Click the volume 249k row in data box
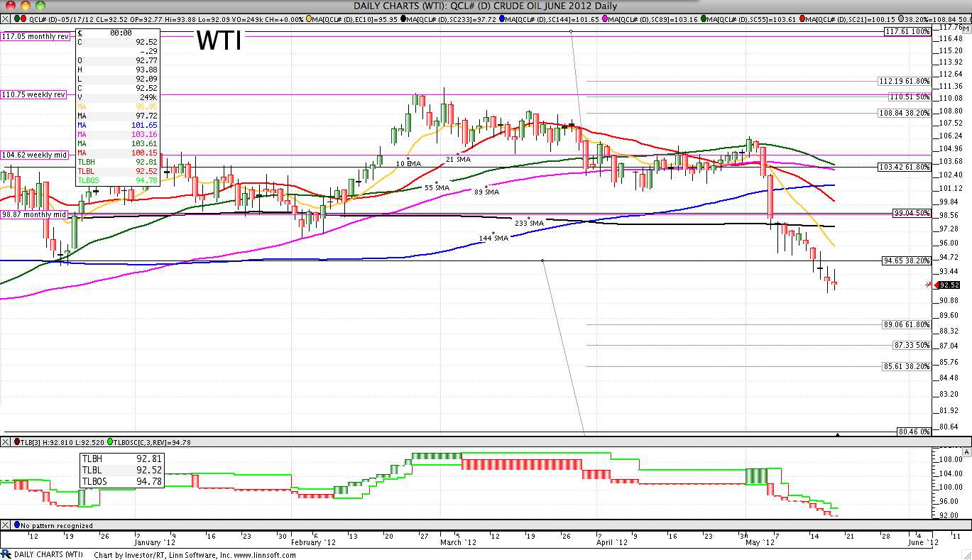This screenshot has height=560, width=972. (x=117, y=97)
